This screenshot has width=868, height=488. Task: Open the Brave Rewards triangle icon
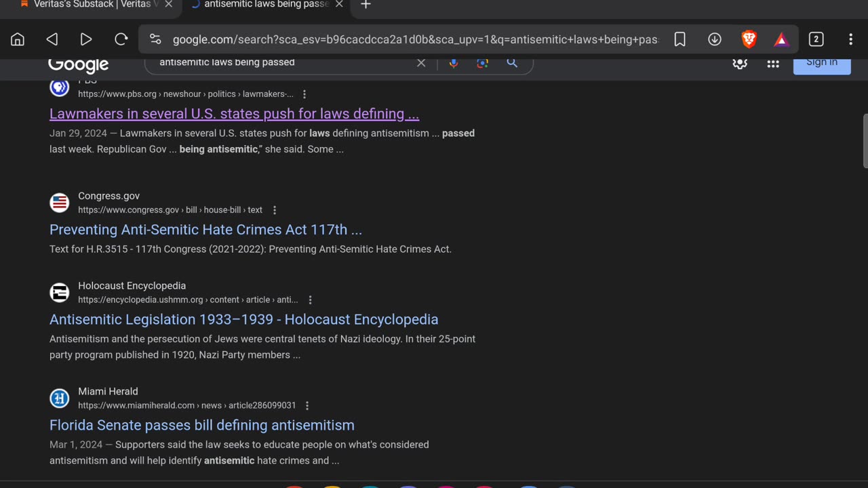pyautogui.click(x=782, y=39)
